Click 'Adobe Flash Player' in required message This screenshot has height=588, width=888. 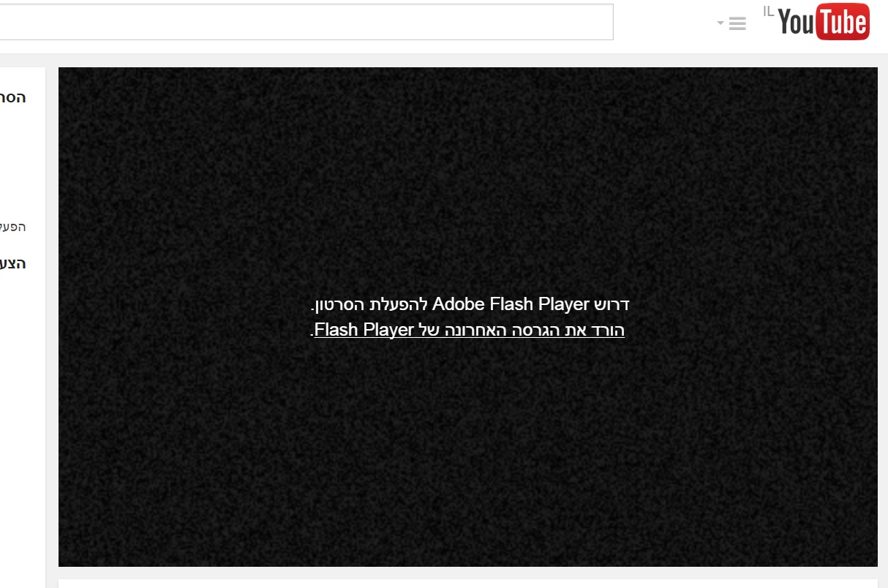[x=511, y=304]
